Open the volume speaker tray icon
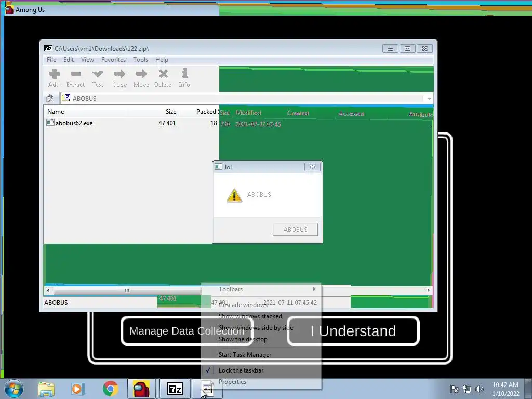 click(x=479, y=389)
